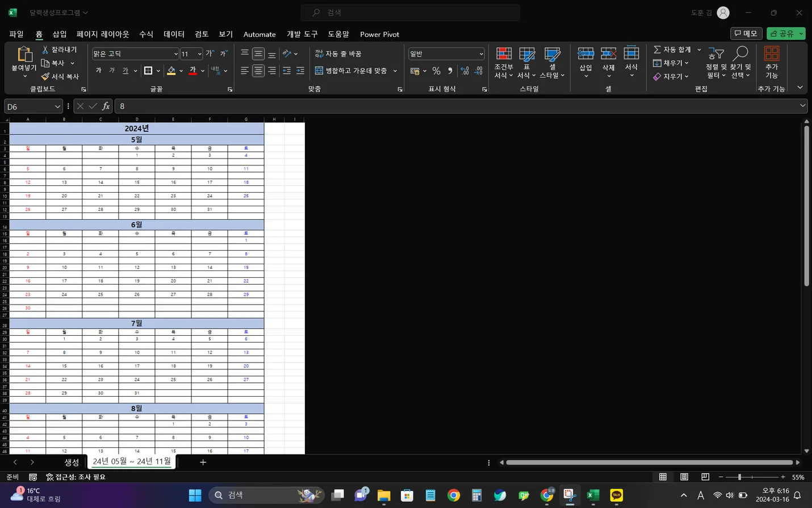
Task: Click the 공유 share button
Action: tap(782, 34)
